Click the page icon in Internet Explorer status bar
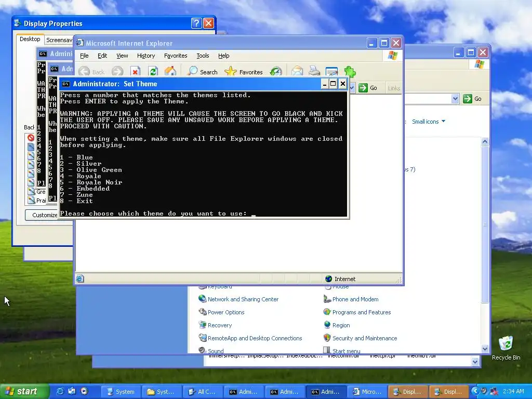The width and height of the screenshot is (532, 399). [79, 279]
